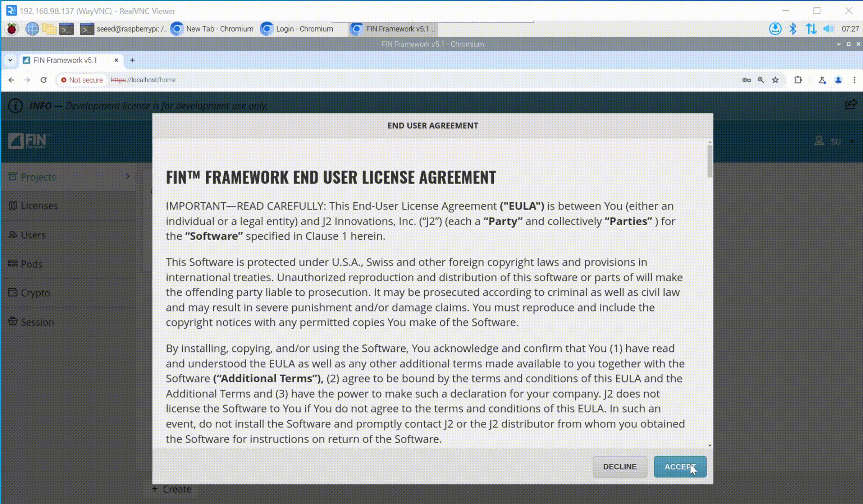
Task: Open the Chromium extensions puzzle icon
Action: (798, 80)
